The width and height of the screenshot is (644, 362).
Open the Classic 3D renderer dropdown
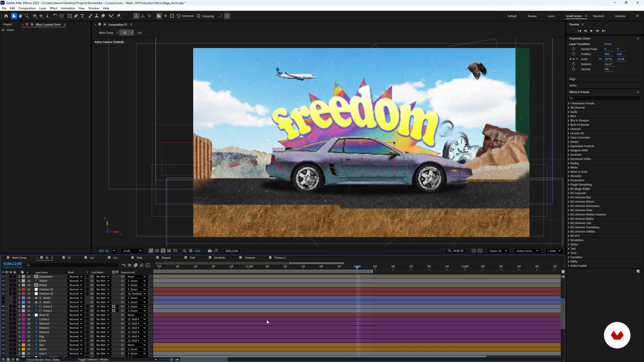498,251
